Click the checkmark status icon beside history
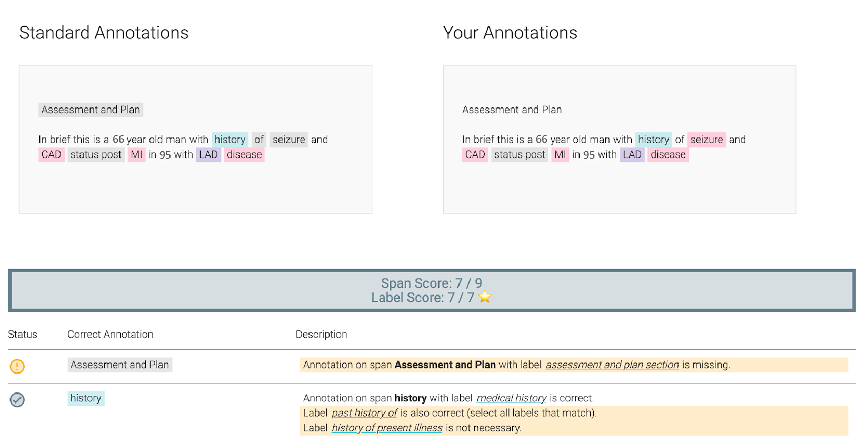 point(17,400)
